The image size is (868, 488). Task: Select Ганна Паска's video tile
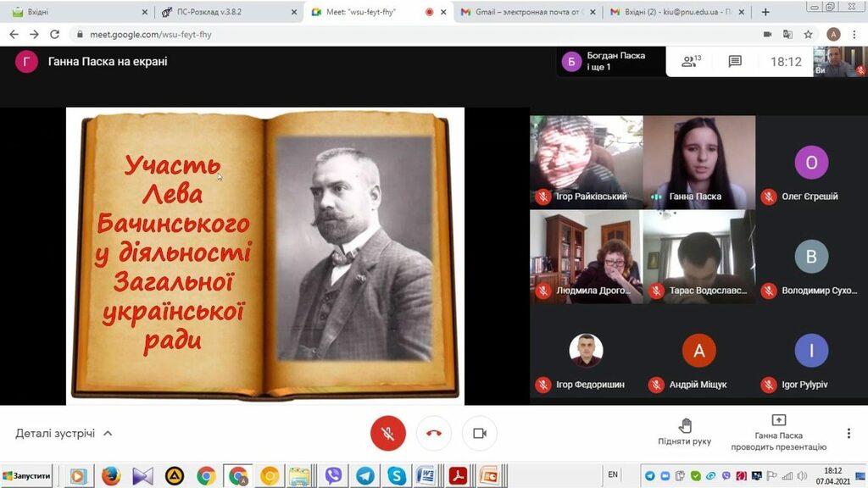click(698, 162)
